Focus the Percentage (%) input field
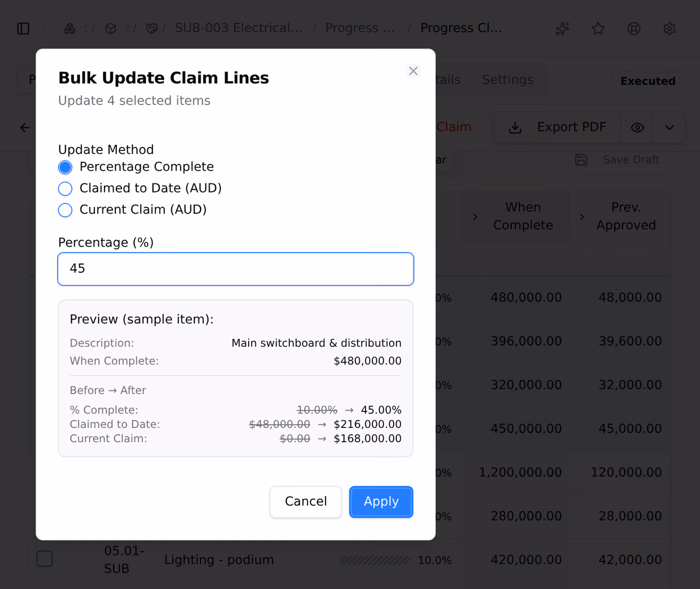The image size is (700, 589). click(x=236, y=269)
